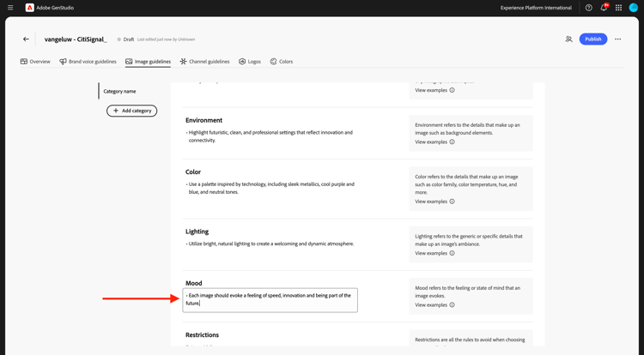Open the notifications bell

tap(604, 8)
